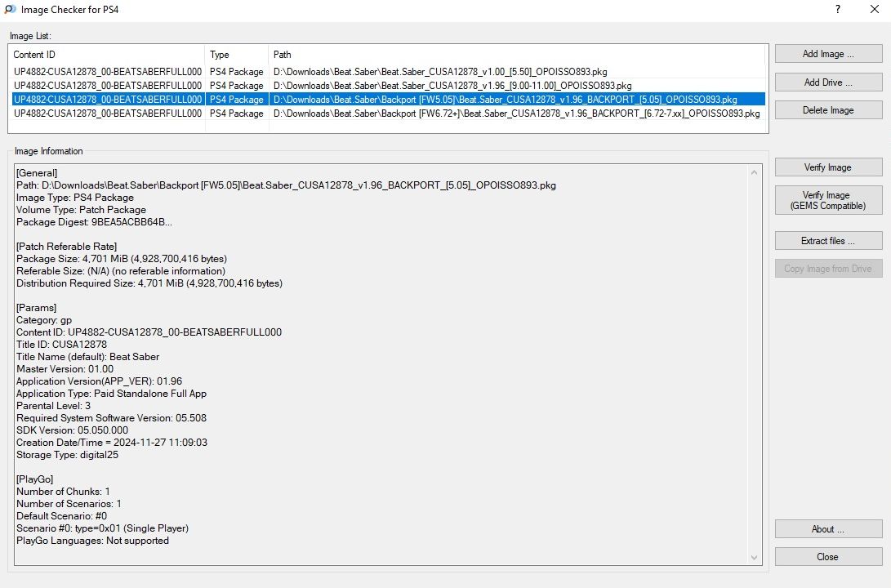Select the highlighted BACKPORT [5.05] package row
Screen dimensions: 891x588
click(x=505, y=100)
